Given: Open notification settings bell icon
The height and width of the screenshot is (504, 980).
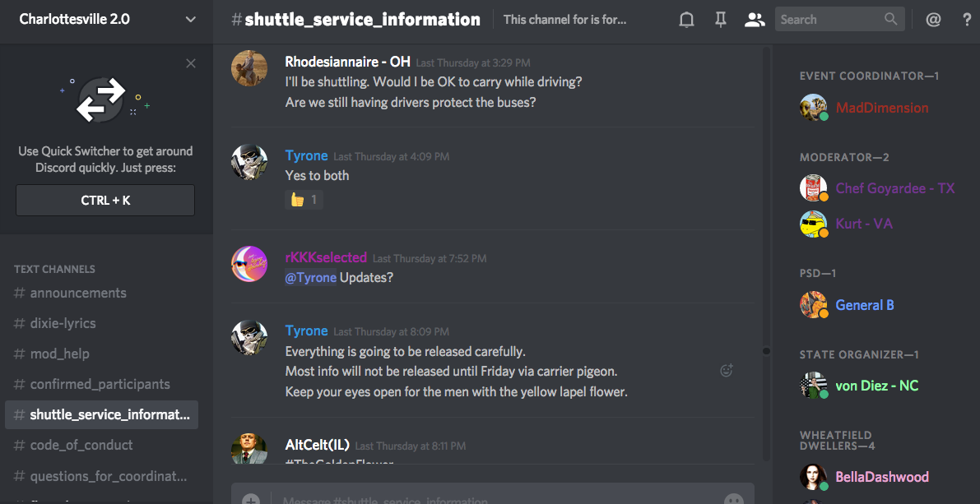Looking at the screenshot, I should pyautogui.click(x=686, y=20).
